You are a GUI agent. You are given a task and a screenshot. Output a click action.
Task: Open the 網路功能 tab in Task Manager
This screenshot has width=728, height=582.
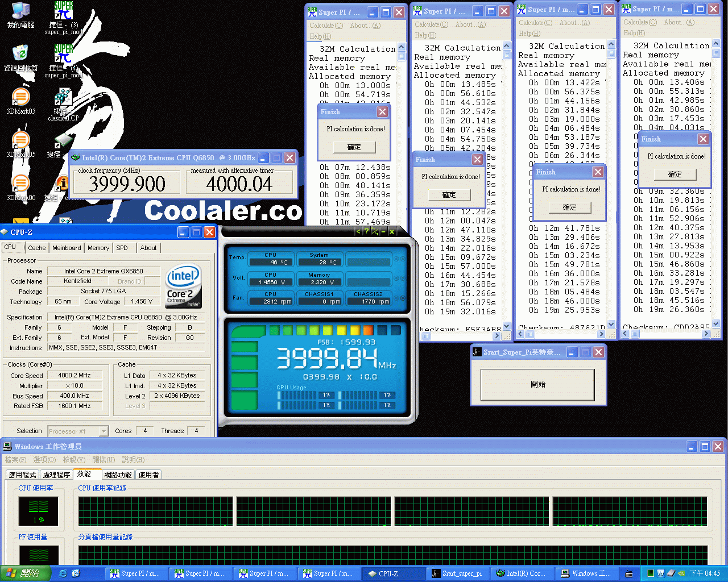pos(118,475)
